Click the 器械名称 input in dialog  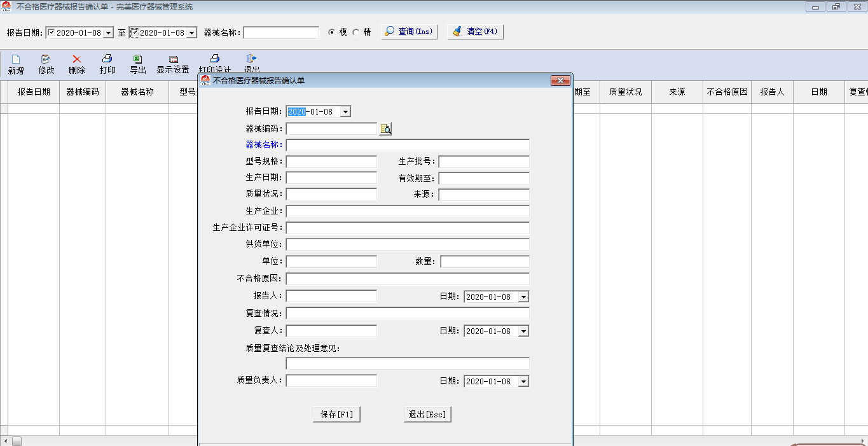(408, 145)
